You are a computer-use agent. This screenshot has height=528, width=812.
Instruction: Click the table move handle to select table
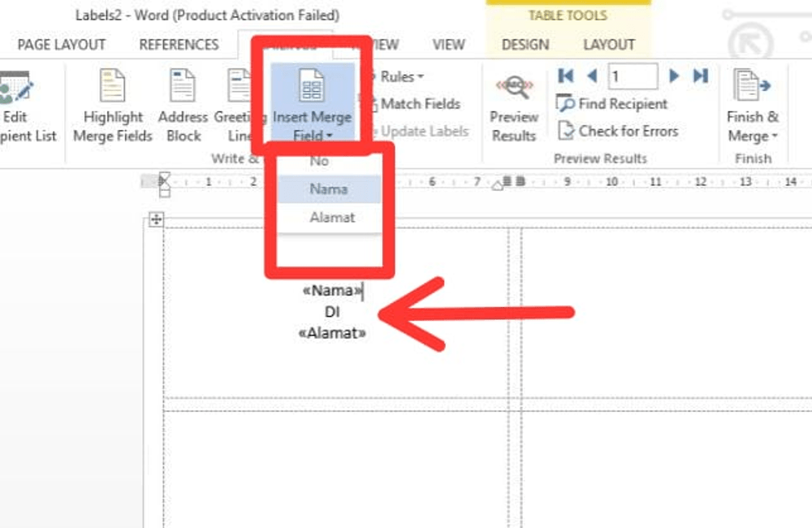(x=154, y=218)
